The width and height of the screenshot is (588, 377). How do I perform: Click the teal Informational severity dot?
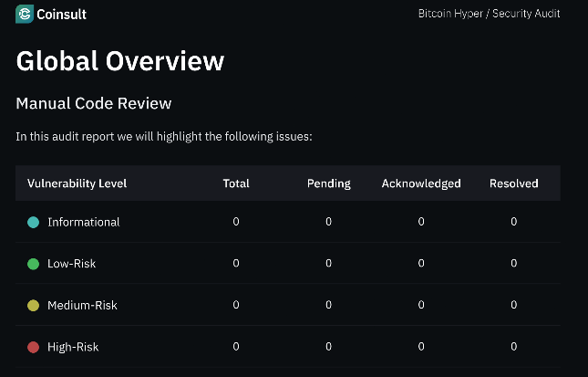click(x=34, y=223)
